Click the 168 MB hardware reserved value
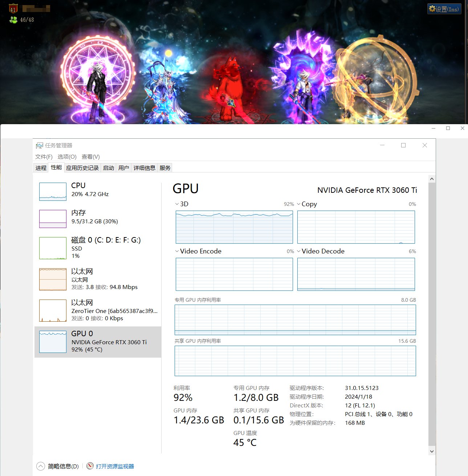 click(355, 423)
